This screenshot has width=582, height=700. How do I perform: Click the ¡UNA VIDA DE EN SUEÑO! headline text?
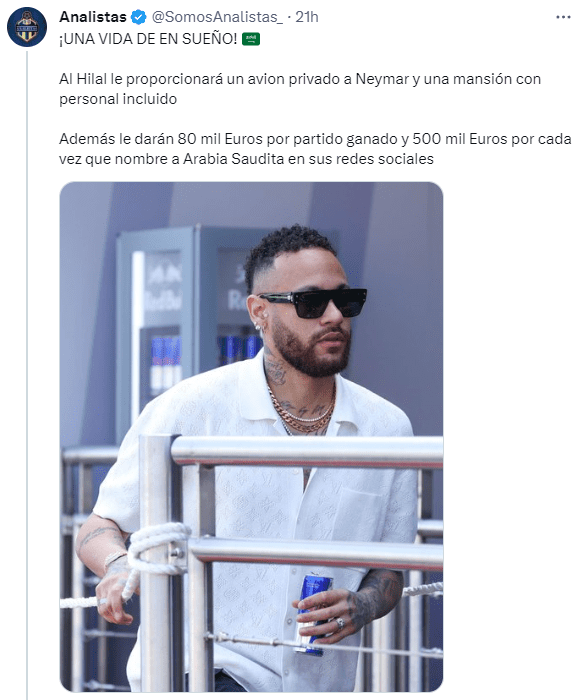(148, 39)
